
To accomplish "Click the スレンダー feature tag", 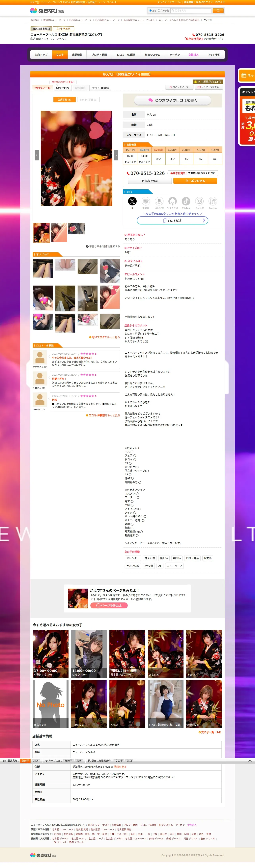I will tap(133, 558).
